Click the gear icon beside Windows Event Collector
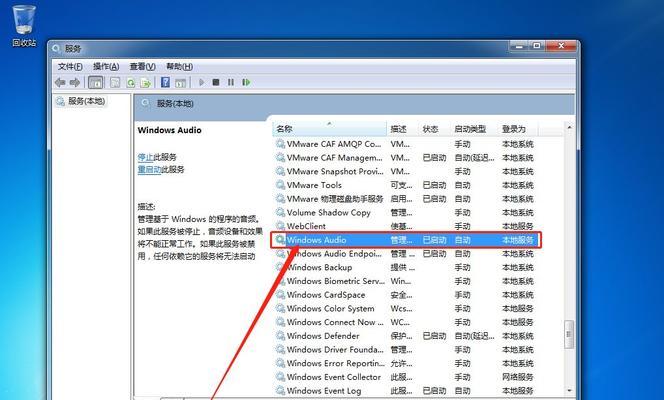 tap(280, 377)
